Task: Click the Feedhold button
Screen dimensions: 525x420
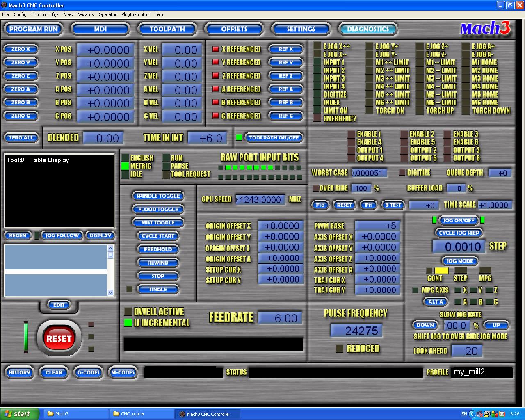Action: click(158, 249)
